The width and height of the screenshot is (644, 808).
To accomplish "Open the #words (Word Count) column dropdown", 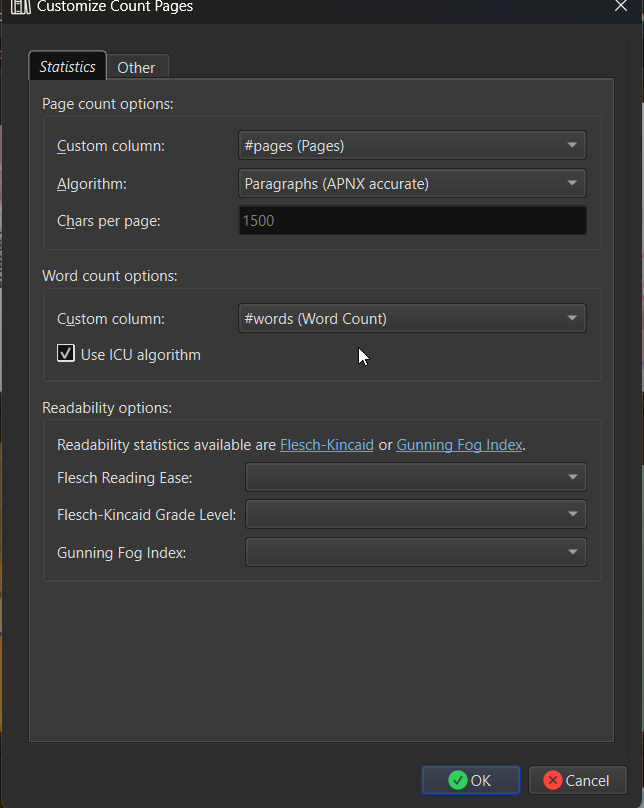I will [412, 319].
